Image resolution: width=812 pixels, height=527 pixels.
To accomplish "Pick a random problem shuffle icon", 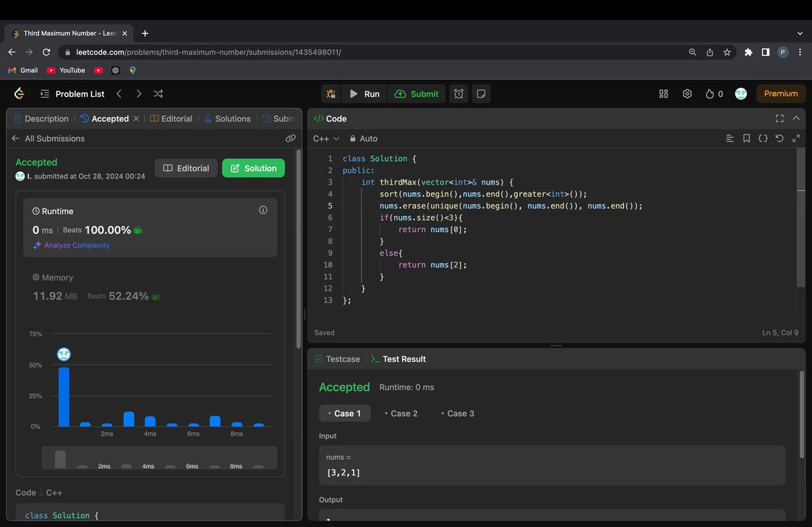I will click(158, 94).
